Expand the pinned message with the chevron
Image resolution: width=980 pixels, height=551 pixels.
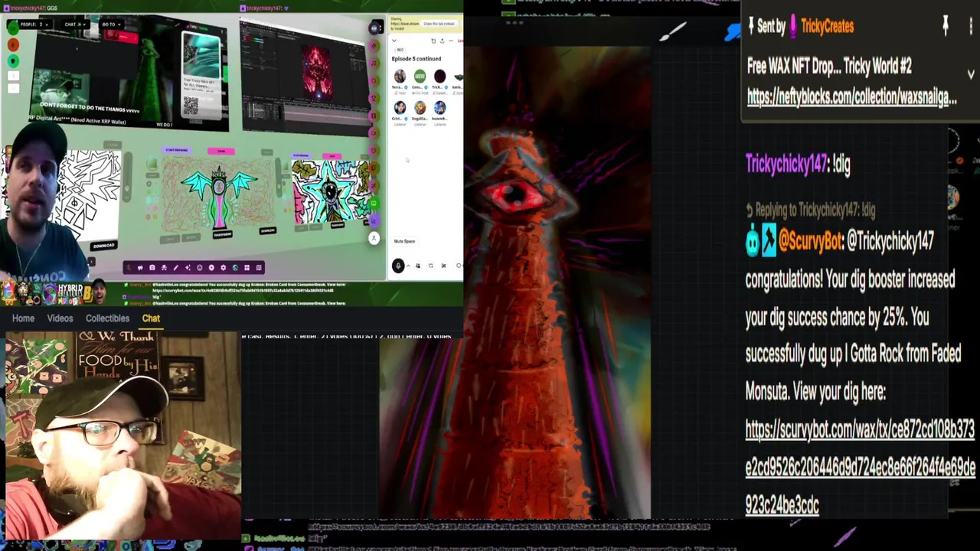click(971, 74)
